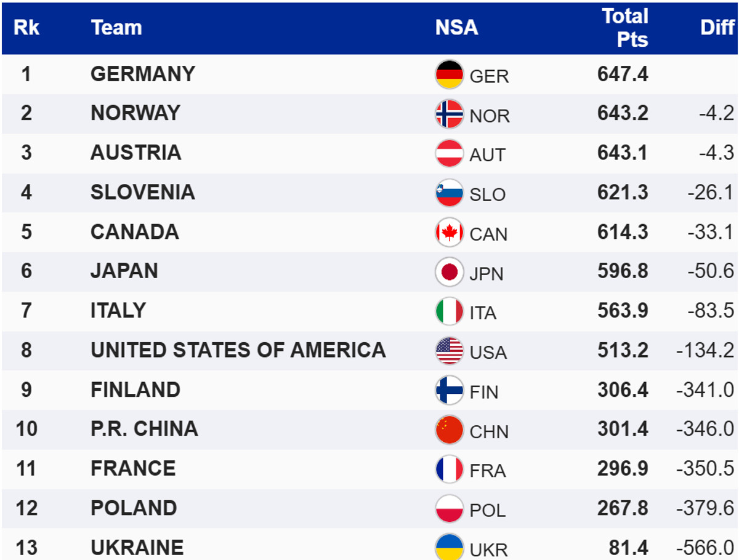Select the Slovenia flag icon
Viewport: 739px width, 560px height.
[450, 193]
